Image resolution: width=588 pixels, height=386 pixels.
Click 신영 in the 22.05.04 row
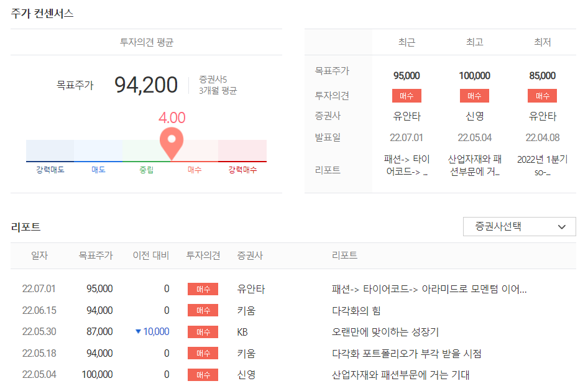[246, 375]
